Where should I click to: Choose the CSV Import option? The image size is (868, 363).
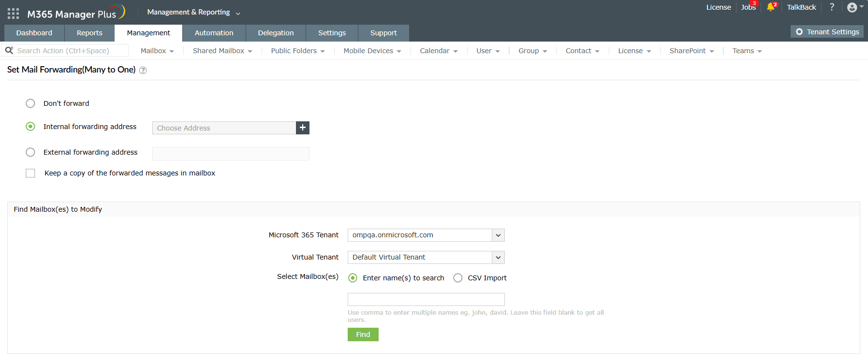pos(458,278)
